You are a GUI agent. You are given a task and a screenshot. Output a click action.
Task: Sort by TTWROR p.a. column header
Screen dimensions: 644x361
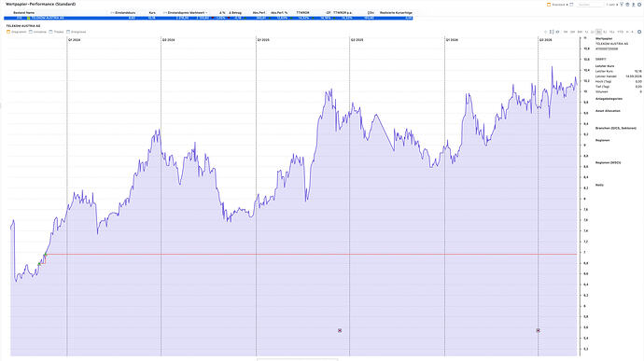click(x=343, y=13)
